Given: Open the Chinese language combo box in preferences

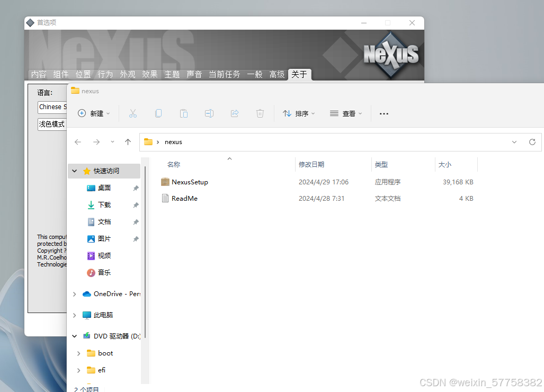Looking at the screenshot, I should pos(52,107).
